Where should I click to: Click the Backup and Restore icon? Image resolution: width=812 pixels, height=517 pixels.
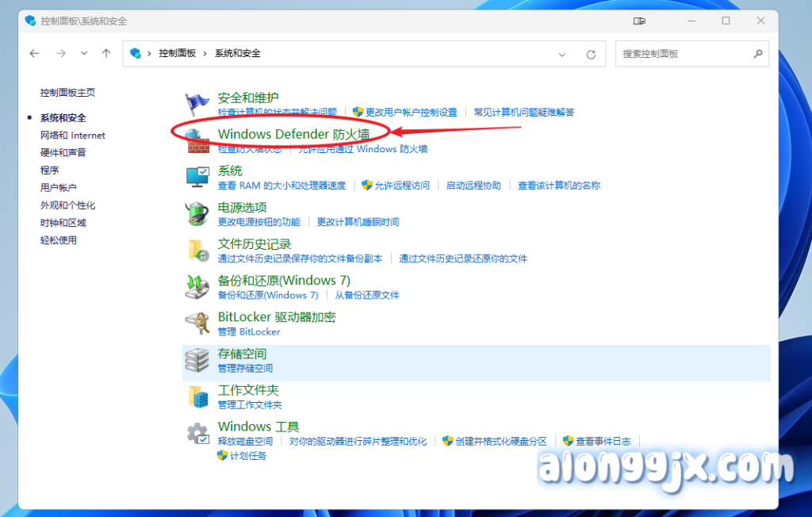pyautogui.click(x=197, y=286)
